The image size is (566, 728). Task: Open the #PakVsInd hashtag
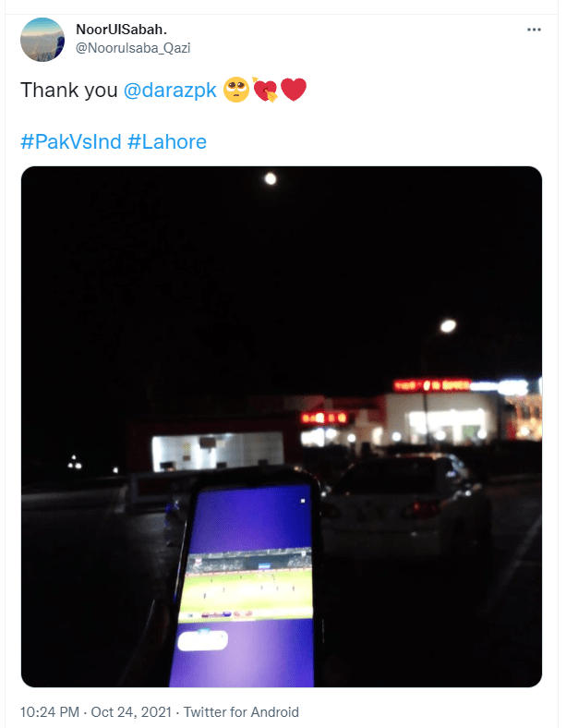coord(71,141)
